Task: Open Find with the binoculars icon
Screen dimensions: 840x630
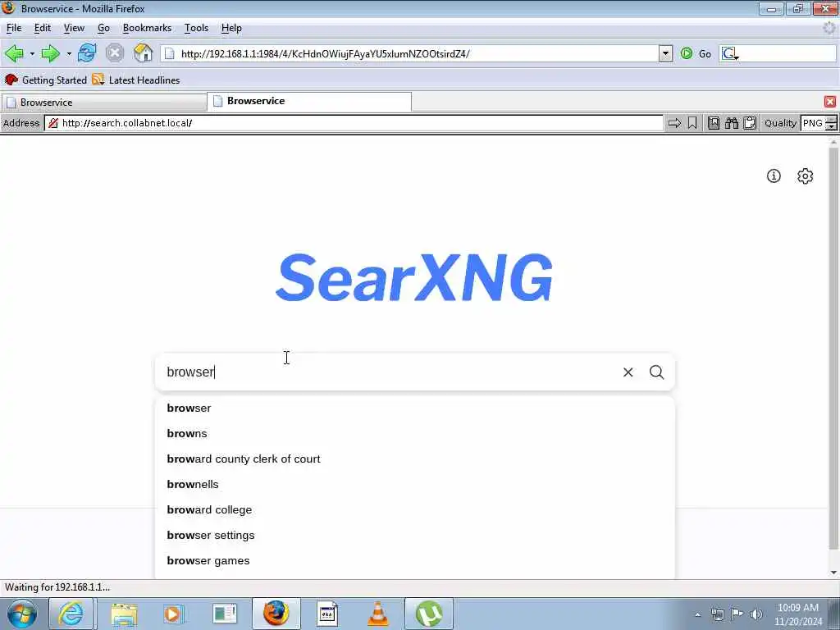Action: pyautogui.click(x=732, y=123)
